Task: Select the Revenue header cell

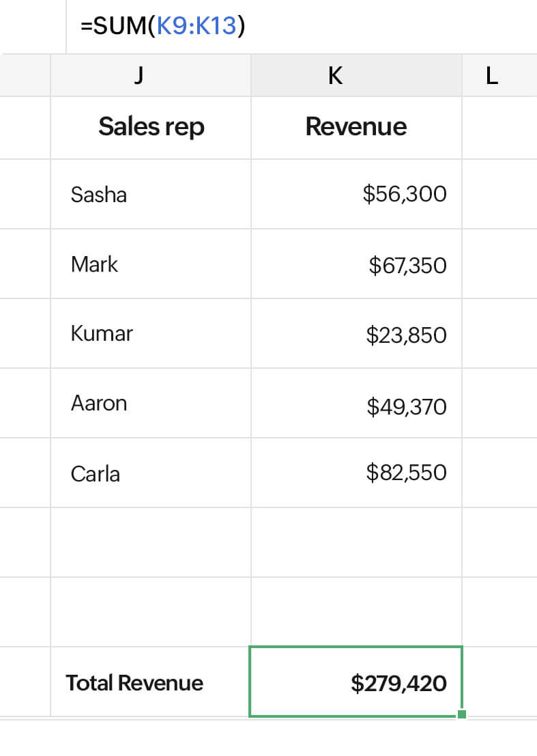Action: [355, 127]
